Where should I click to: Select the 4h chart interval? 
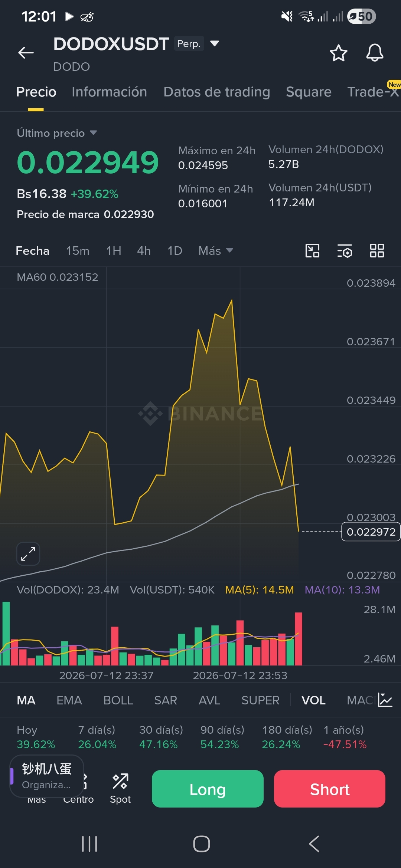(x=144, y=251)
